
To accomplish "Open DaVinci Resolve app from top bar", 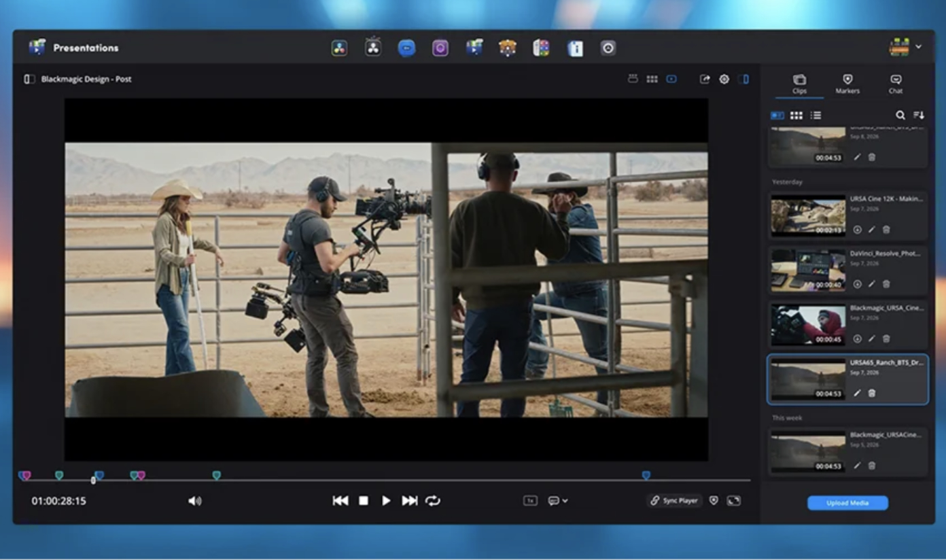I will pyautogui.click(x=339, y=48).
